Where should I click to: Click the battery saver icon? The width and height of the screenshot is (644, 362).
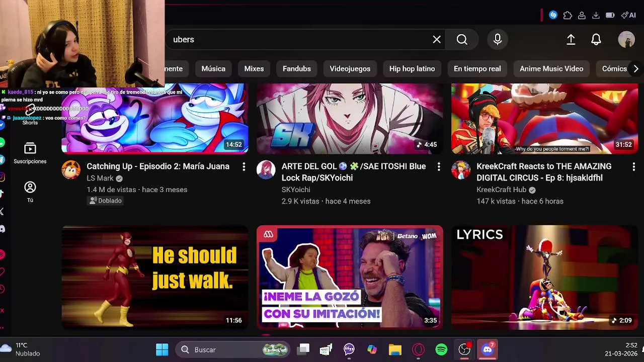pyautogui.click(x=610, y=15)
